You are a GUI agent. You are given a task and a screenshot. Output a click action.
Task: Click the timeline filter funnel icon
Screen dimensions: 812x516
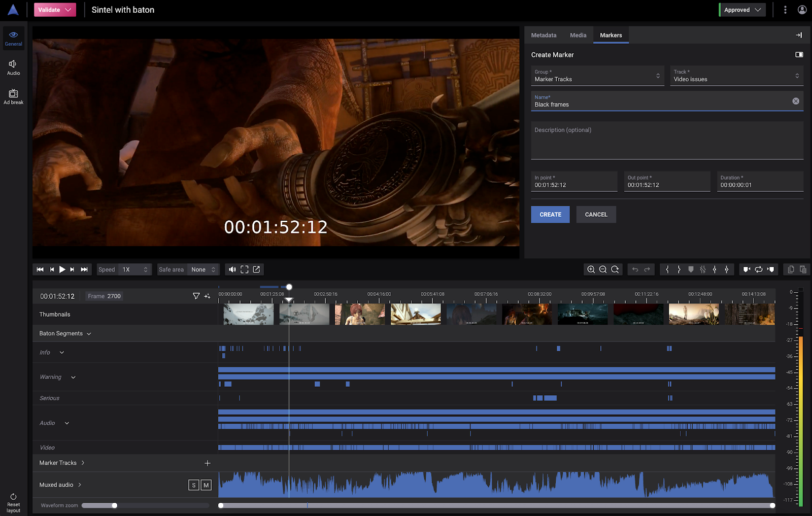coord(196,296)
